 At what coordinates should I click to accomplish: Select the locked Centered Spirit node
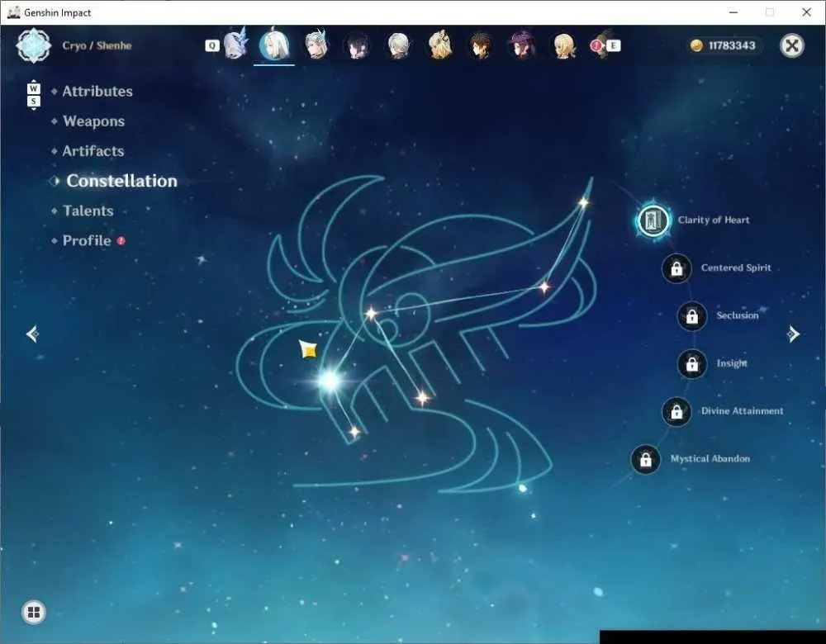[x=676, y=268]
